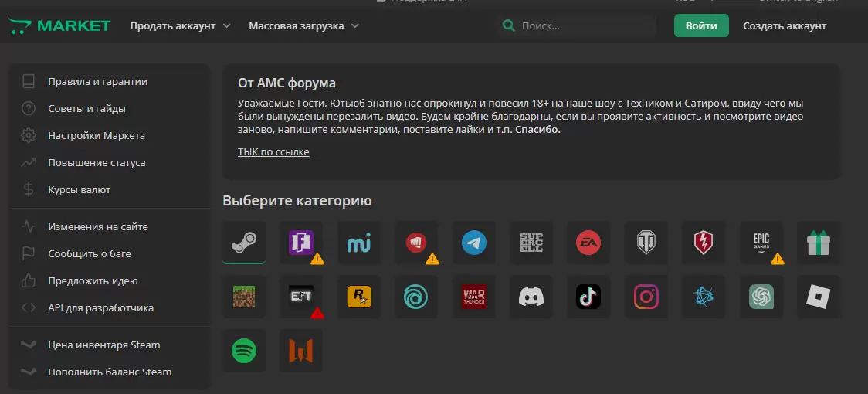The width and height of the screenshot is (868, 394).
Task: Open the Epic Games category
Action: click(x=761, y=242)
